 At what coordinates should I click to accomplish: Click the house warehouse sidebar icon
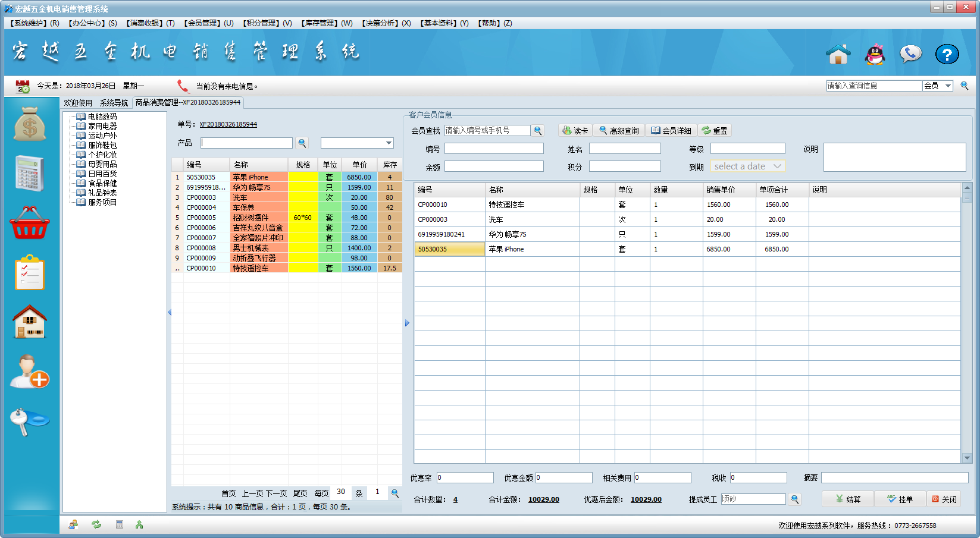[x=30, y=322]
